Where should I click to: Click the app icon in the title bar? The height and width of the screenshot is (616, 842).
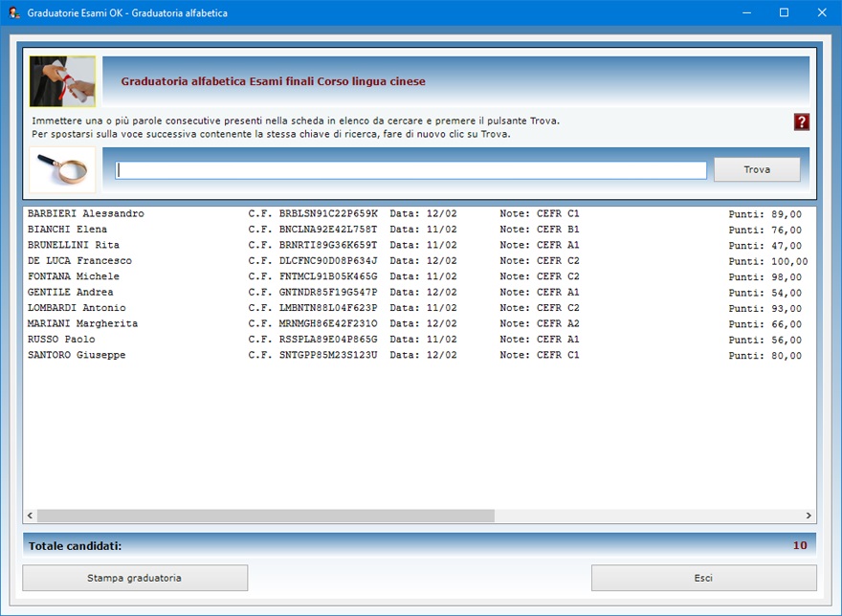(x=14, y=12)
